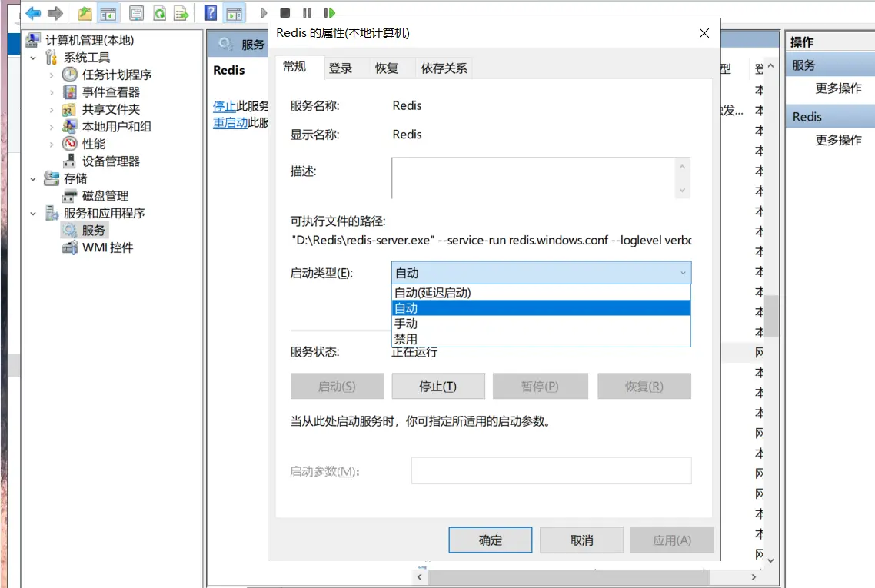Switch to the 依存关系 tab
This screenshot has height=588, width=875.
tap(444, 68)
